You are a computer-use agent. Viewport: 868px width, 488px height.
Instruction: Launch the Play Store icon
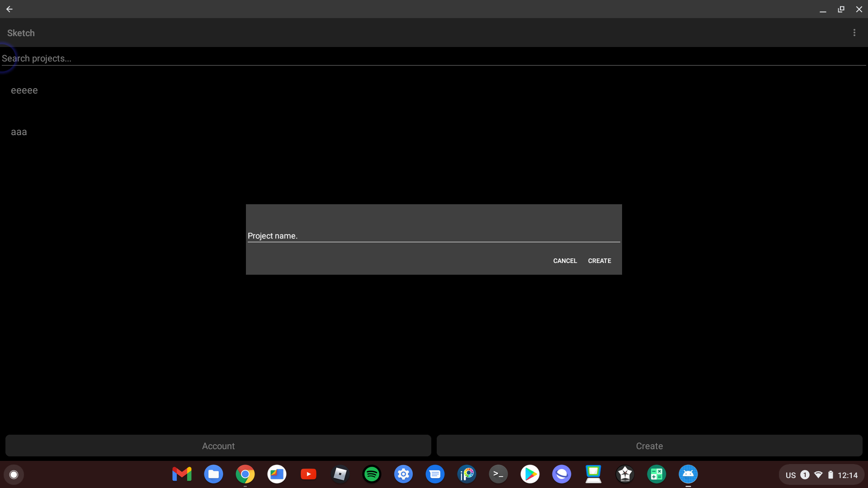(x=530, y=474)
